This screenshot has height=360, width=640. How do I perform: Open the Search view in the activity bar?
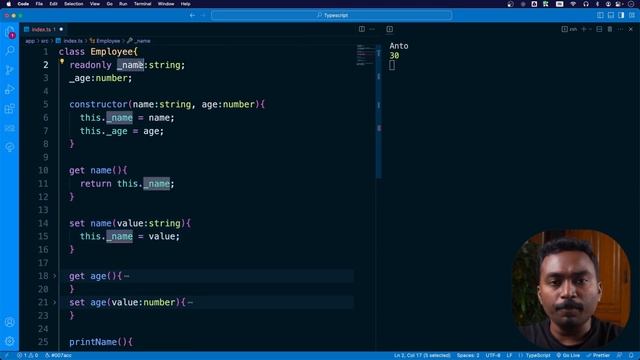[10, 51]
